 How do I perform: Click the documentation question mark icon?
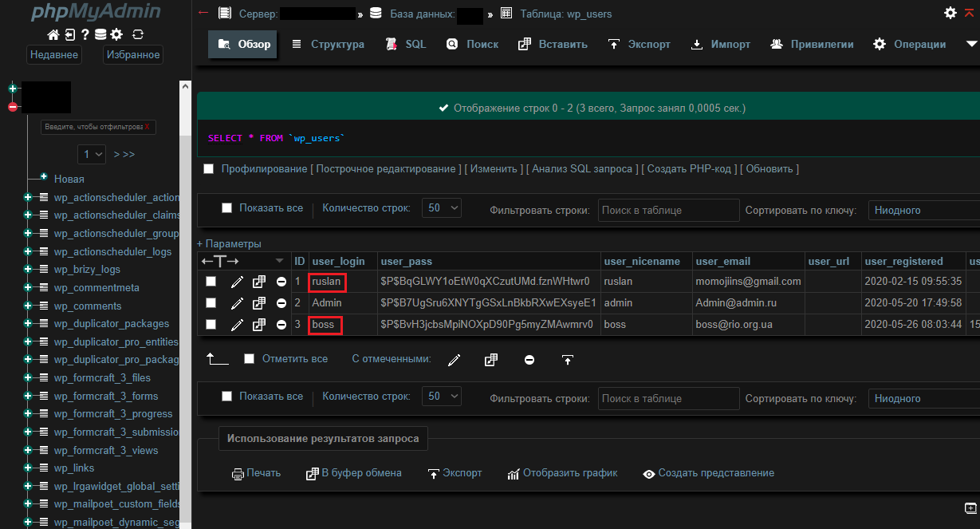point(85,34)
